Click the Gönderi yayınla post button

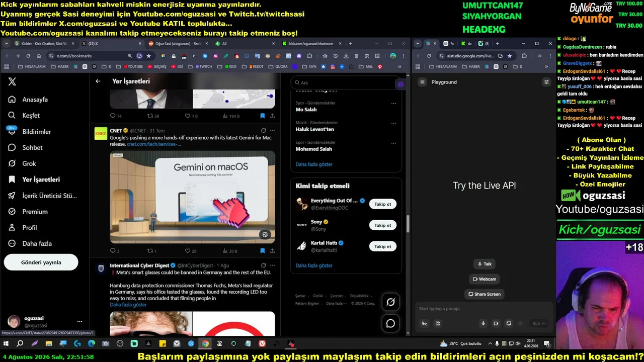(41, 262)
